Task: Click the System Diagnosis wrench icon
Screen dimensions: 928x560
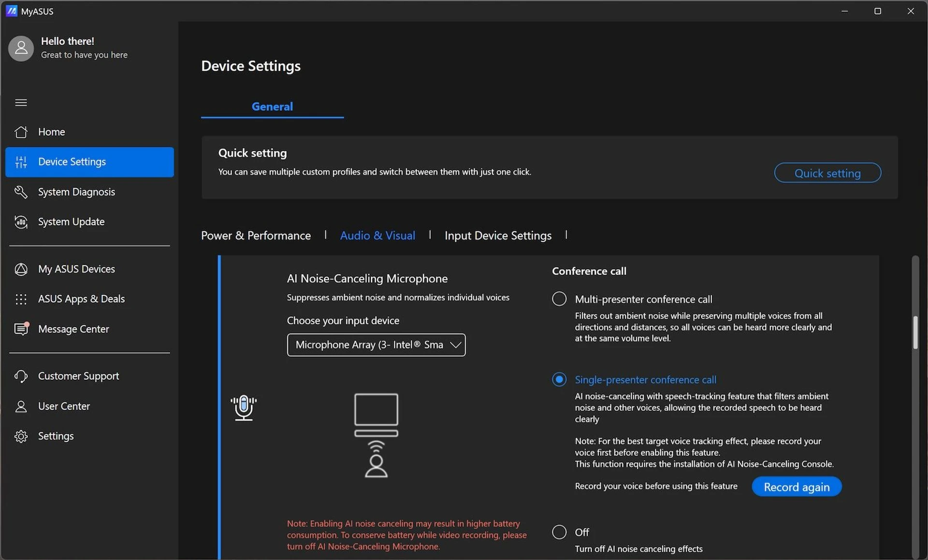Action: click(21, 192)
